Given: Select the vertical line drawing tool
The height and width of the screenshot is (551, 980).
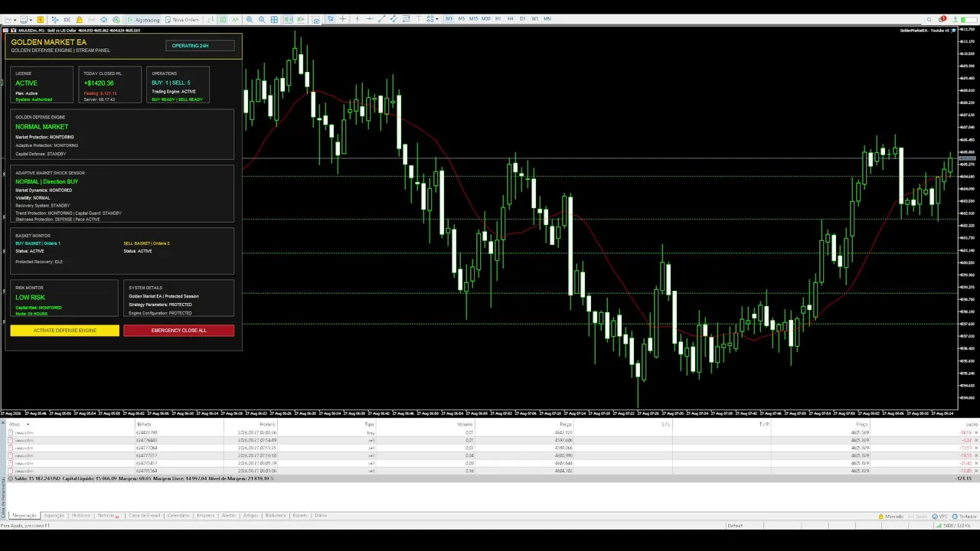Looking at the screenshot, I should [x=357, y=18].
